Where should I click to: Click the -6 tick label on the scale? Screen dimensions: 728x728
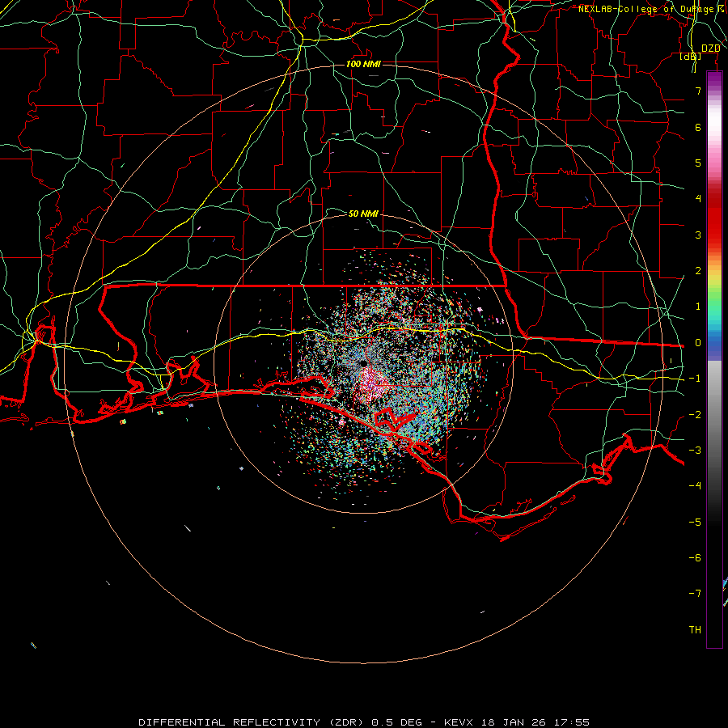coord(695,558)
